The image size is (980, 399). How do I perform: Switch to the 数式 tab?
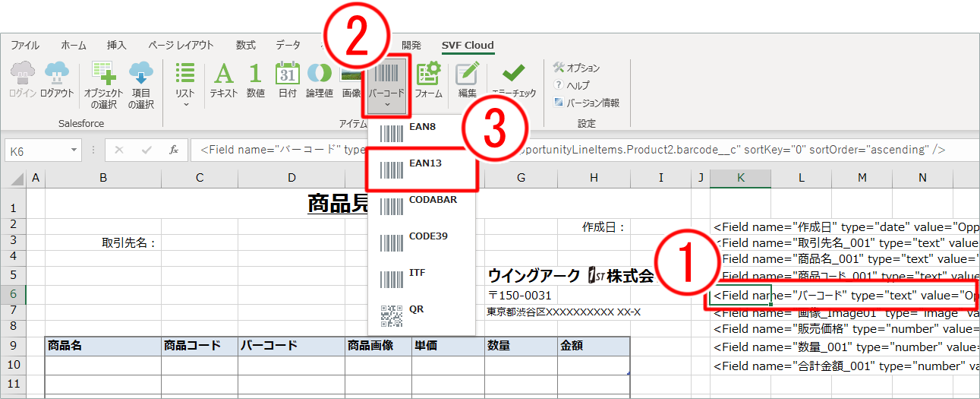tap(246, 45)
